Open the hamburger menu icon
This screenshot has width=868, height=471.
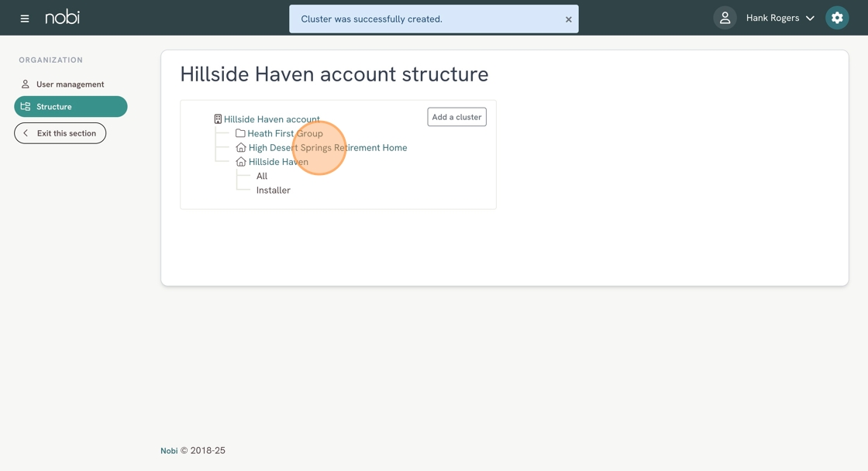pos(24,19)
